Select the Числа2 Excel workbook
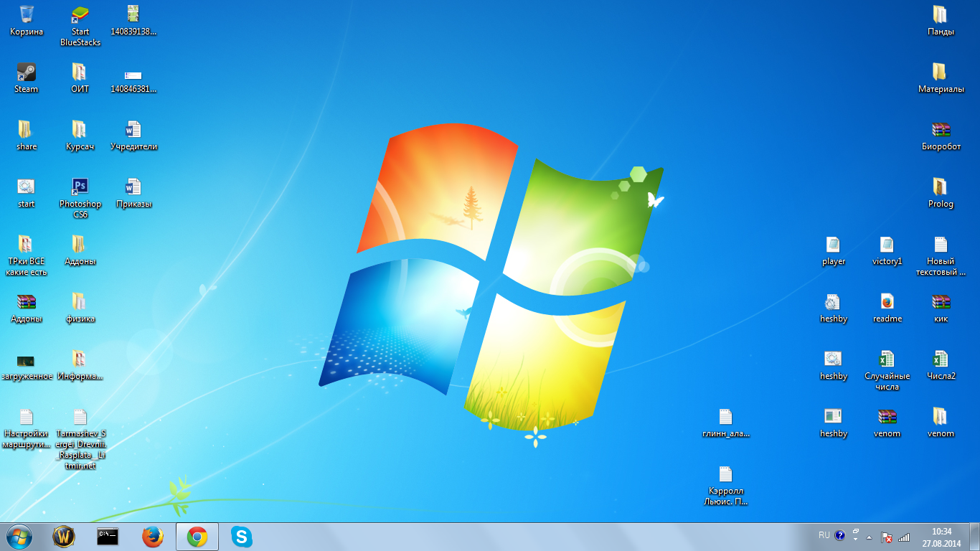980x551 pixels. tap(941, 364)
